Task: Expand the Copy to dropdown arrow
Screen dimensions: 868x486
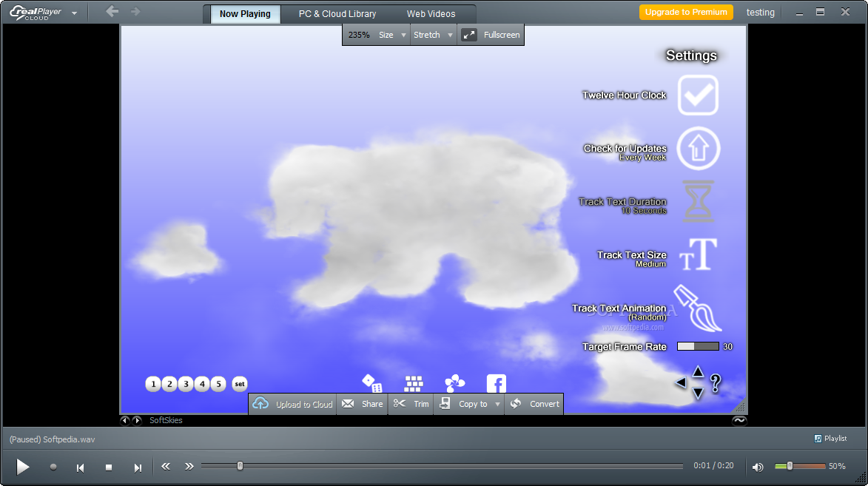Action: pyautogui.click(x=498, y=404)
